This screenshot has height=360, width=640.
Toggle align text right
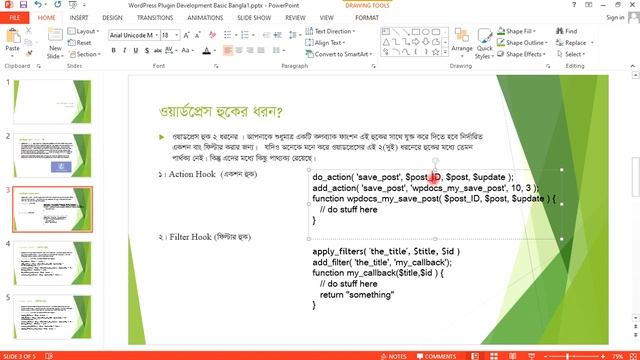tap(250, 50)
